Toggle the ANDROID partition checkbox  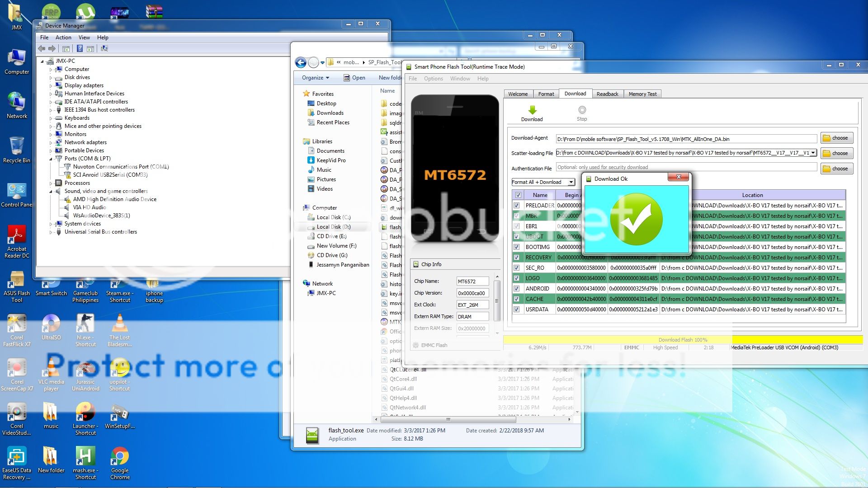click(517, 289)
